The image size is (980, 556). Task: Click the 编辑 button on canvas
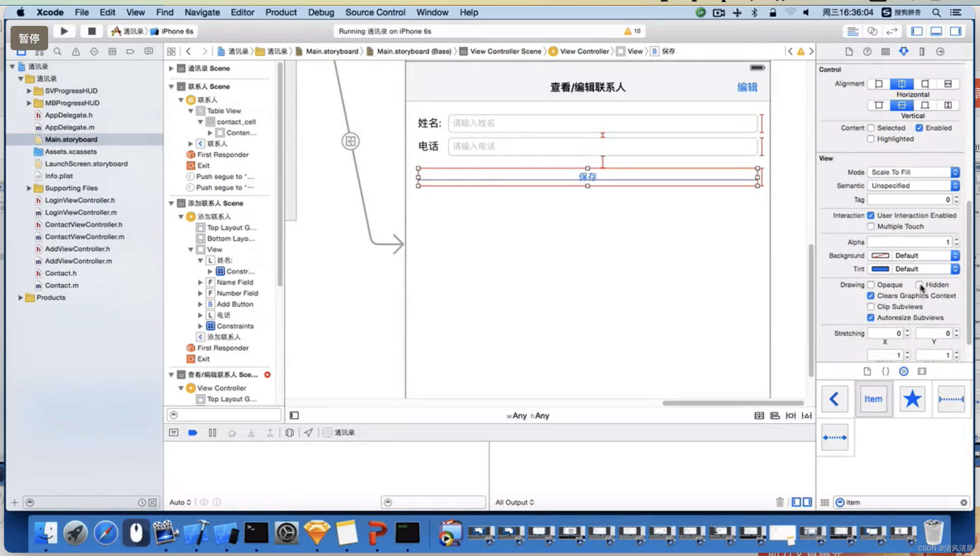pyautogui.click(x=747, y=86)
